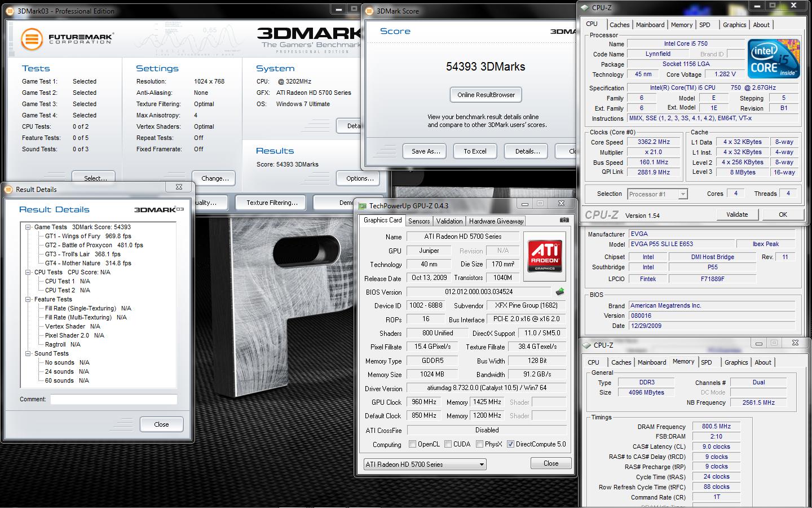Click the Core Speed 3362.2 MHz value

654,142
